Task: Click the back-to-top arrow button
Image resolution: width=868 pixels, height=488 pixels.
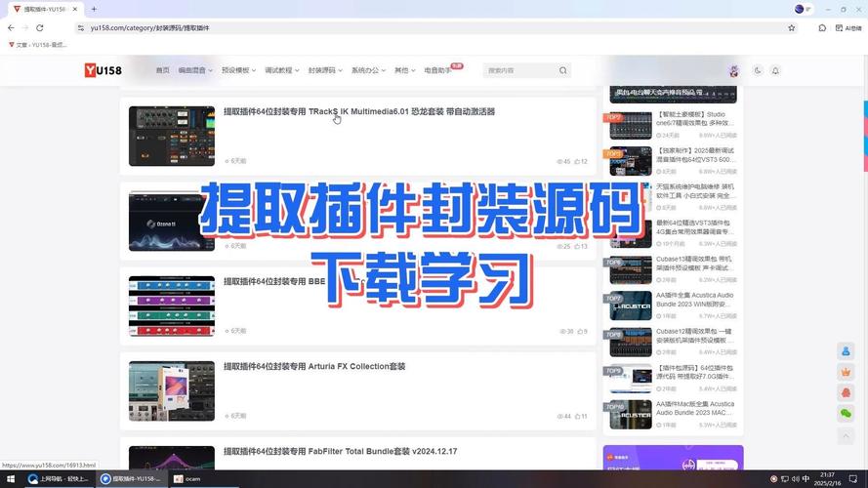Action: [x=846, y=436]
